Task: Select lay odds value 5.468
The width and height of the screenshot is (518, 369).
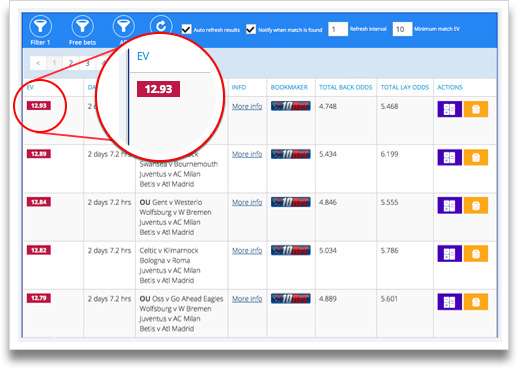Action: (389, 106)
